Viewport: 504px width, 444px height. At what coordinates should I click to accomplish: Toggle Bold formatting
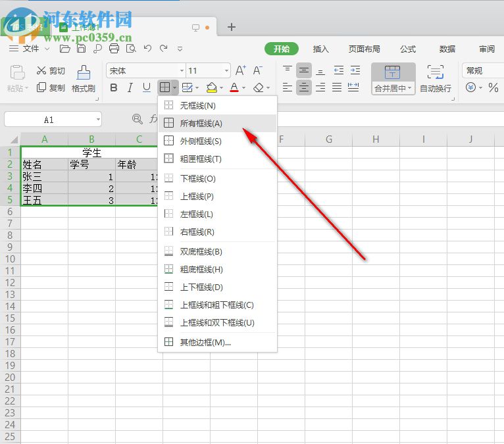pyautogui.click(x=113, y=87)
